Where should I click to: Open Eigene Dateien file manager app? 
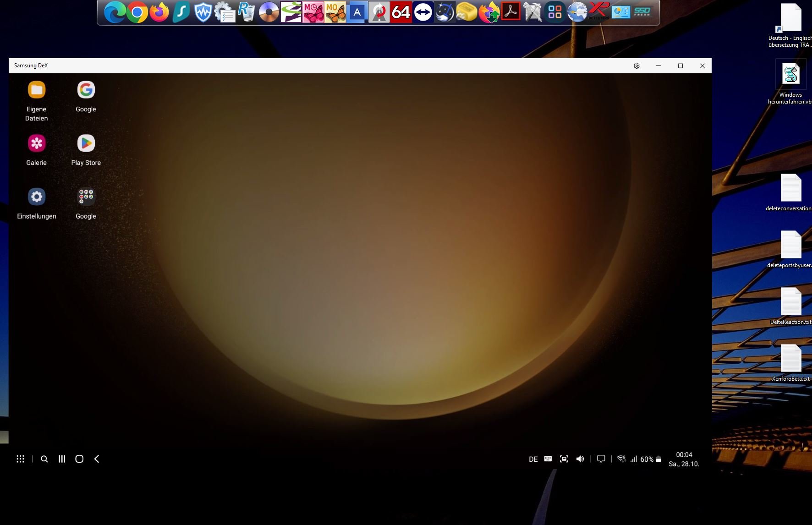[37, 90]
